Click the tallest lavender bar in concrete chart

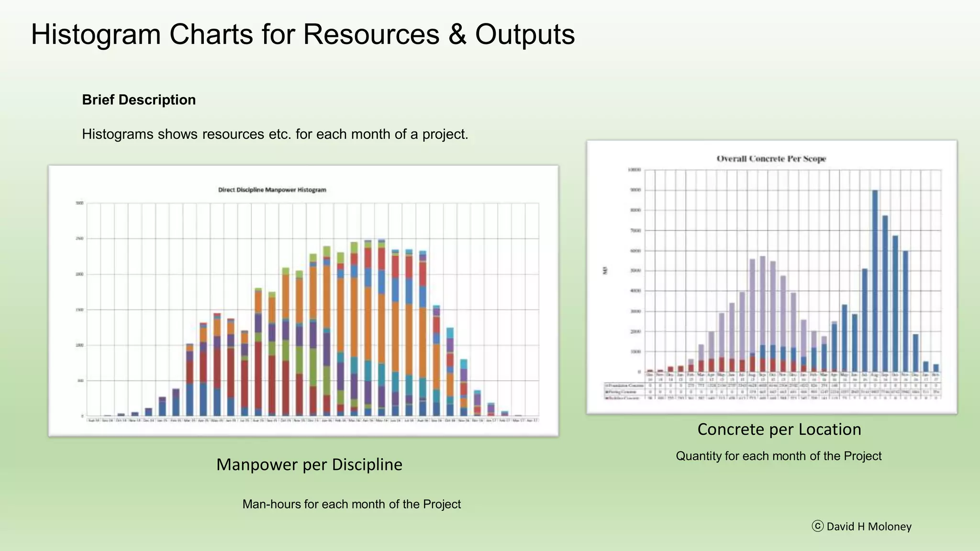pyautogui.click(x=762, y=301)
